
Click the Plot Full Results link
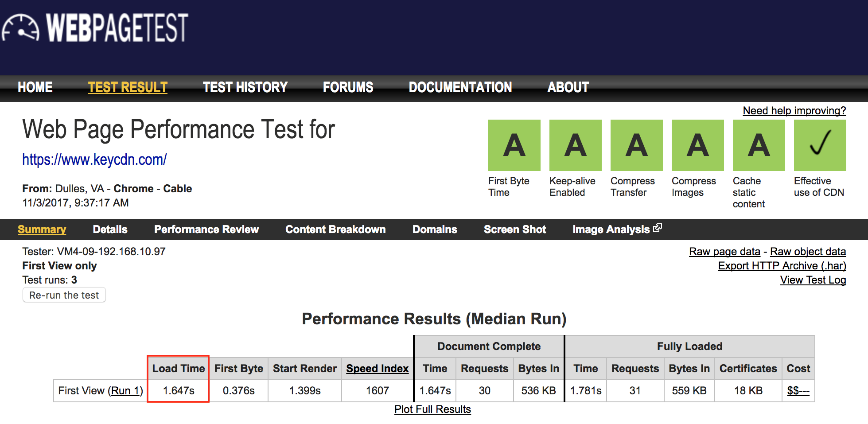(x=432, y=409)
